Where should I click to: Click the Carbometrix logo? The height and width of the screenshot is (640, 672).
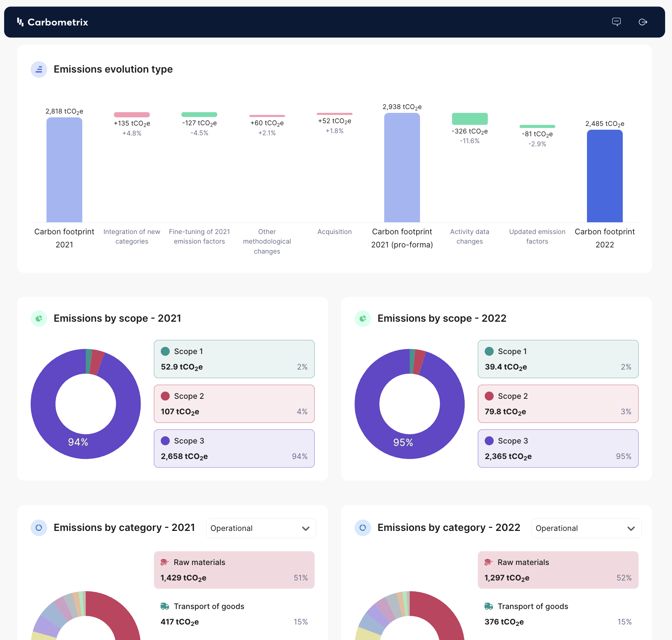52,22
